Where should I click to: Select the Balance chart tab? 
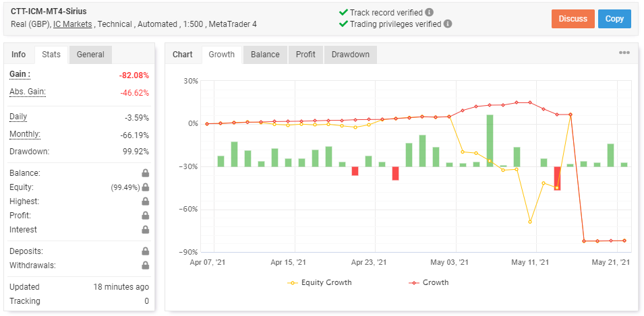265,55
